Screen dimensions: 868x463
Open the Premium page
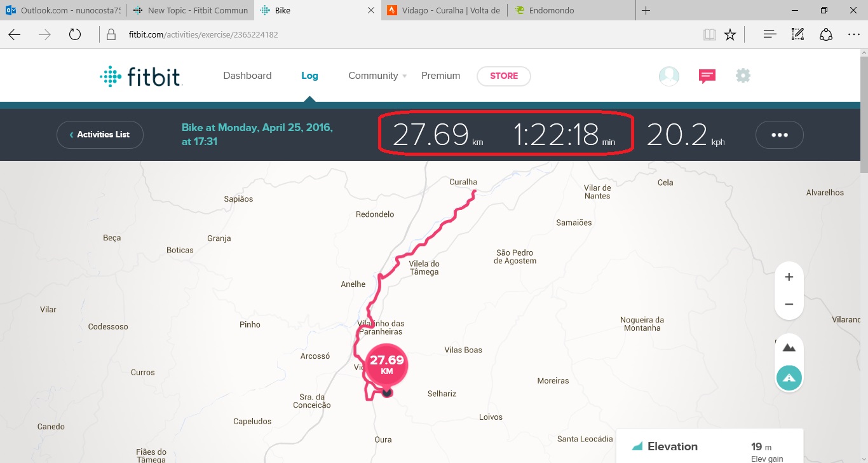click(x=440, y=76)
